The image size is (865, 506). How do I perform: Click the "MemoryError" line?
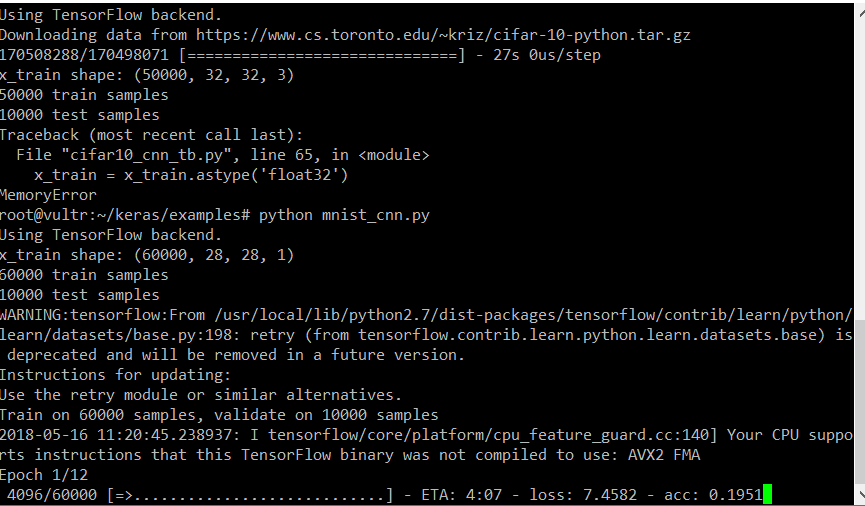coord(48,195)
